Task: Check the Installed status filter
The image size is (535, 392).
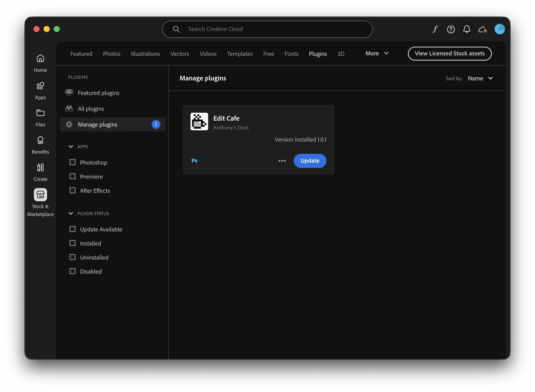Action: [x=72, y=243]
